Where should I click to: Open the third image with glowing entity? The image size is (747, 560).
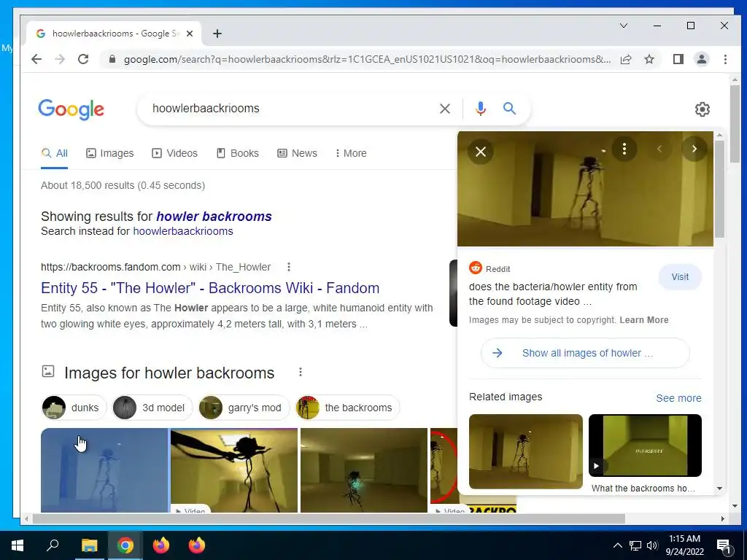(364, 470)
